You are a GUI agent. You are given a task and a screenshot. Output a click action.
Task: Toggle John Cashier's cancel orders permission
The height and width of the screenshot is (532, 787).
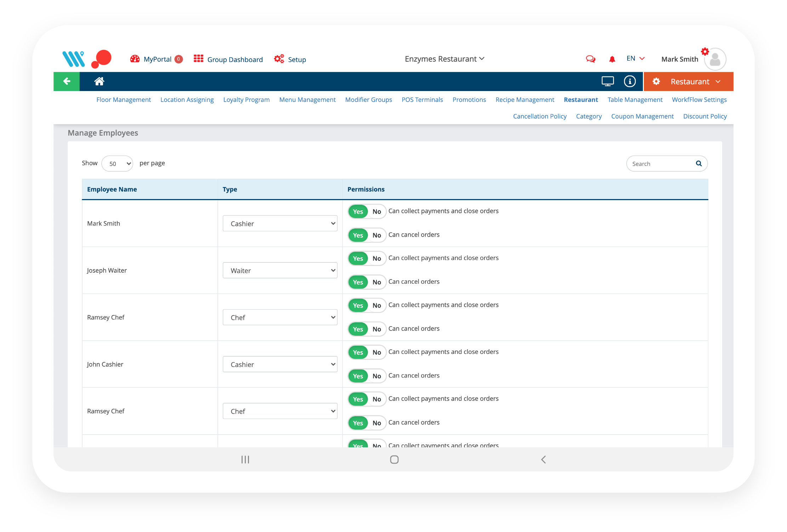(367, 376)
